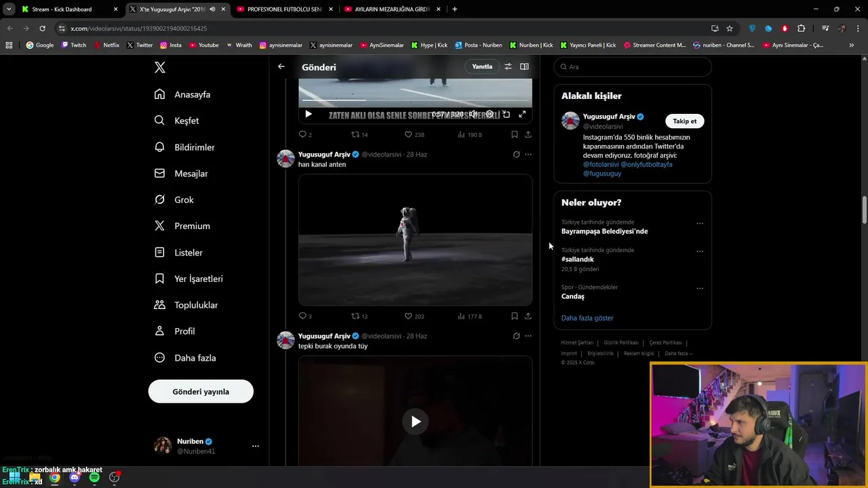Open Grok actions on 'tepki burak' post
868x488 pixels.
click(516, 336)
